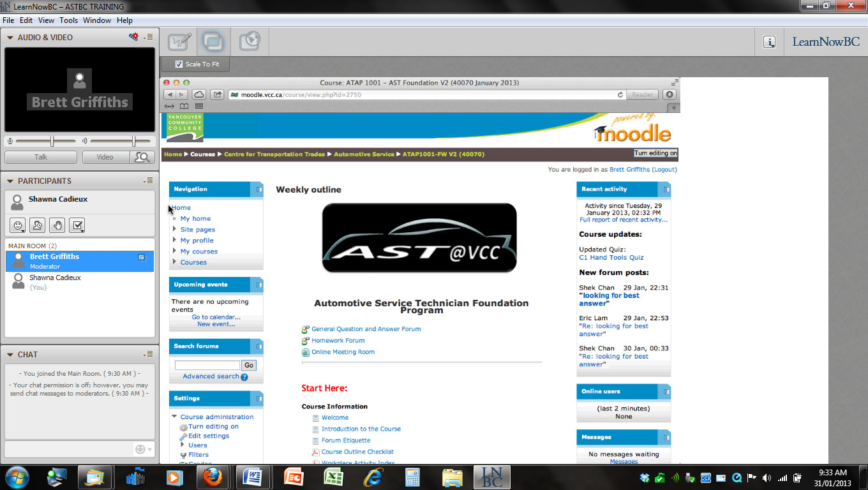
Task: Open the Window menu
Action: (97, 20)
